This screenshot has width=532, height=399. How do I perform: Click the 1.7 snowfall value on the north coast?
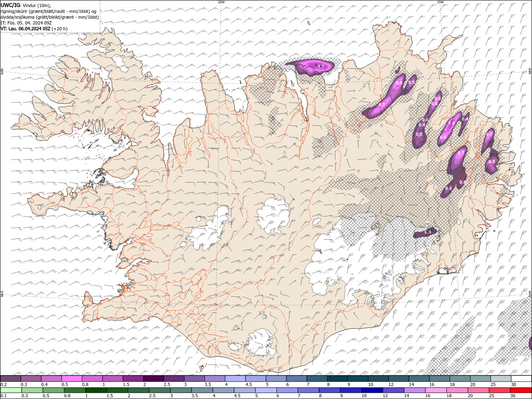click(321, 66)
